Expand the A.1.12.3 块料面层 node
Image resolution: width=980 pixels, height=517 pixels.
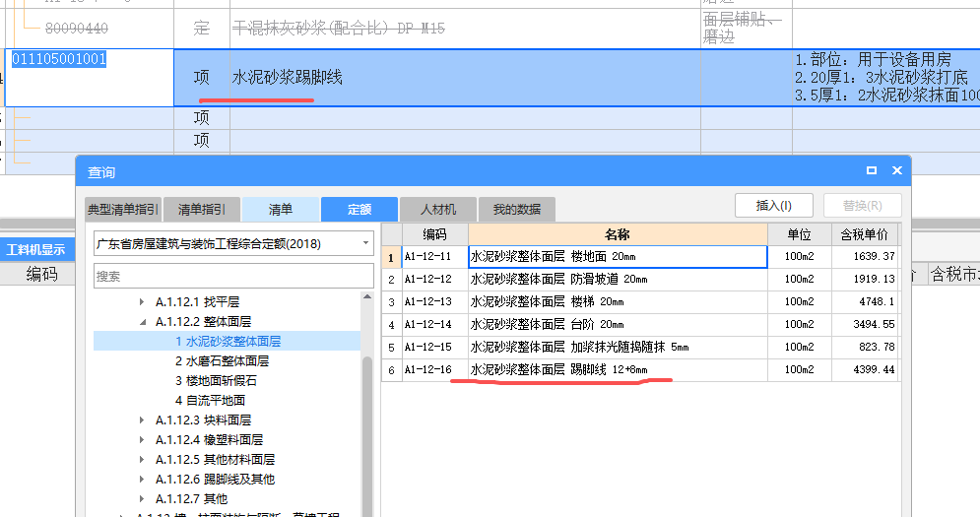pos(142,420)
